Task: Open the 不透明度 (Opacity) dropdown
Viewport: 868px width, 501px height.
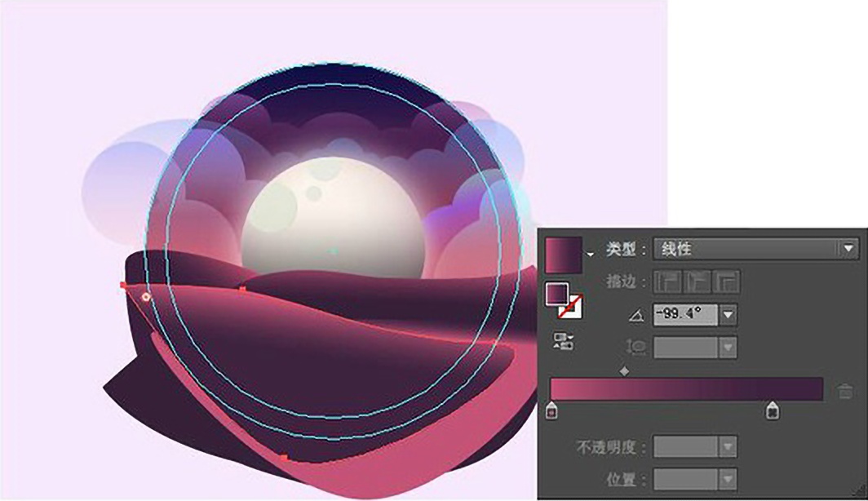Action: (x=725, y=446)
